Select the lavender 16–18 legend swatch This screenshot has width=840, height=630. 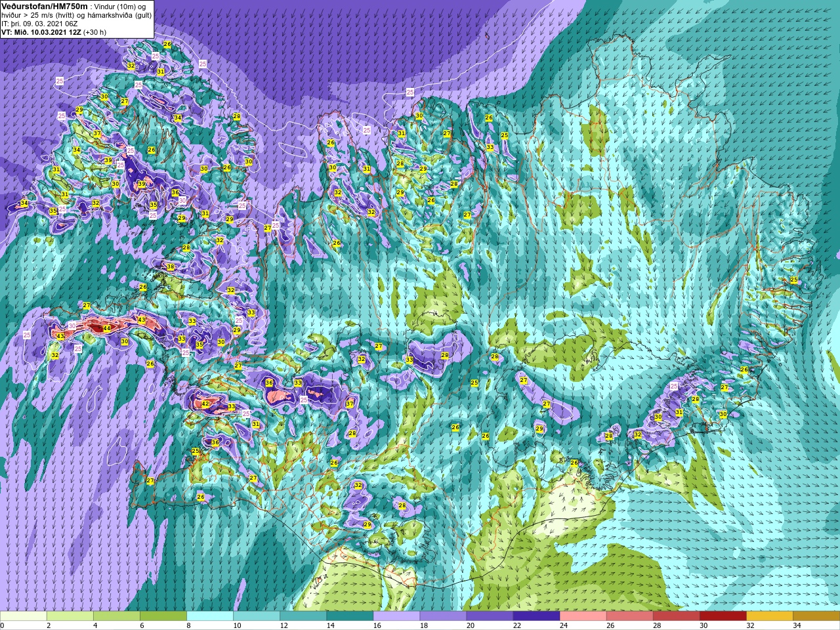click(396, 616)
